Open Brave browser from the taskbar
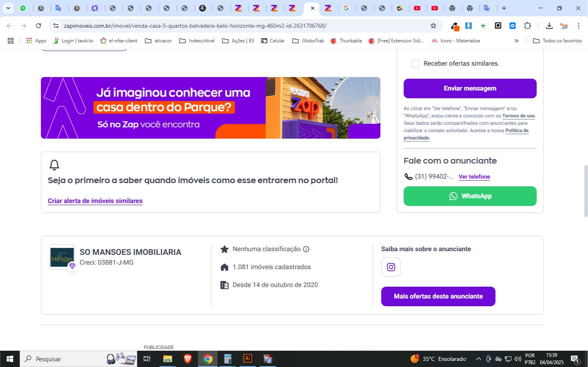This screenshot has height=367, width=588. (x=188, y=359)
